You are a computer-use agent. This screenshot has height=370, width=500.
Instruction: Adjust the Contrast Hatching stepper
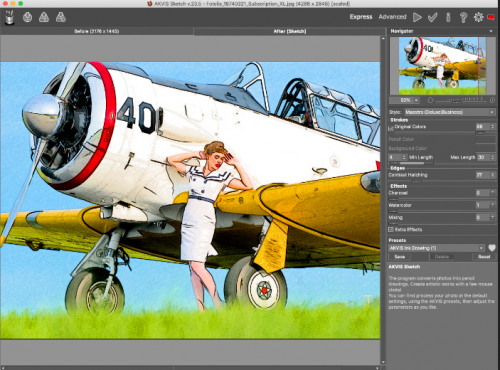(x=493, y=175)
